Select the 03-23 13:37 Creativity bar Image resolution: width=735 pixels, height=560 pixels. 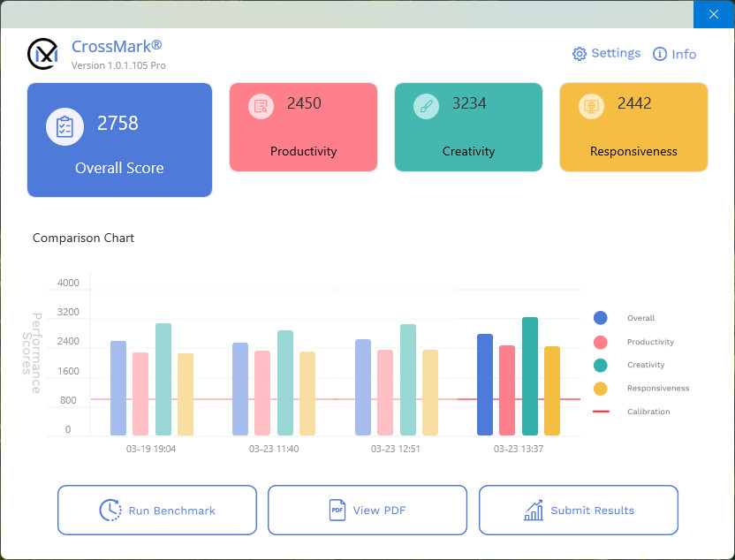[530, 376]
